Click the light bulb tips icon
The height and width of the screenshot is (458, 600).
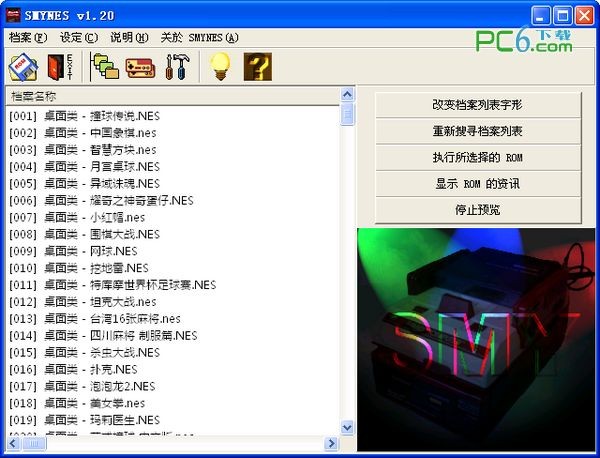click(220, 67)
